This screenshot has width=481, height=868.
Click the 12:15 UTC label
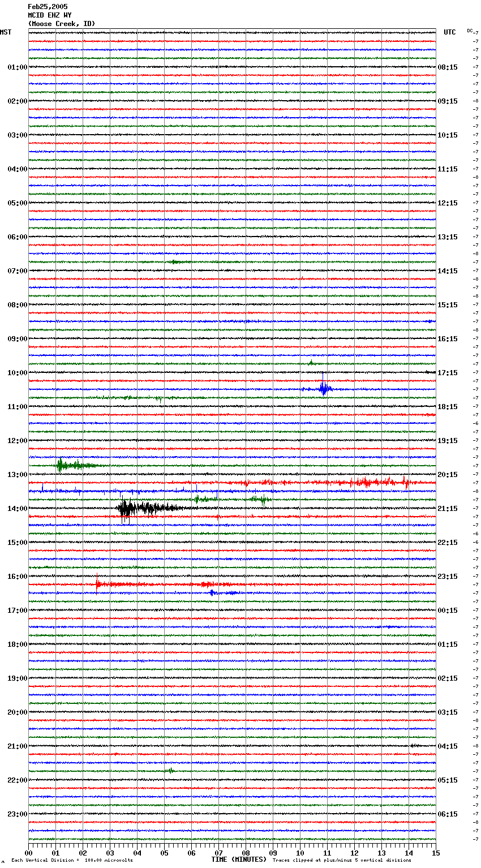[448, 203]
